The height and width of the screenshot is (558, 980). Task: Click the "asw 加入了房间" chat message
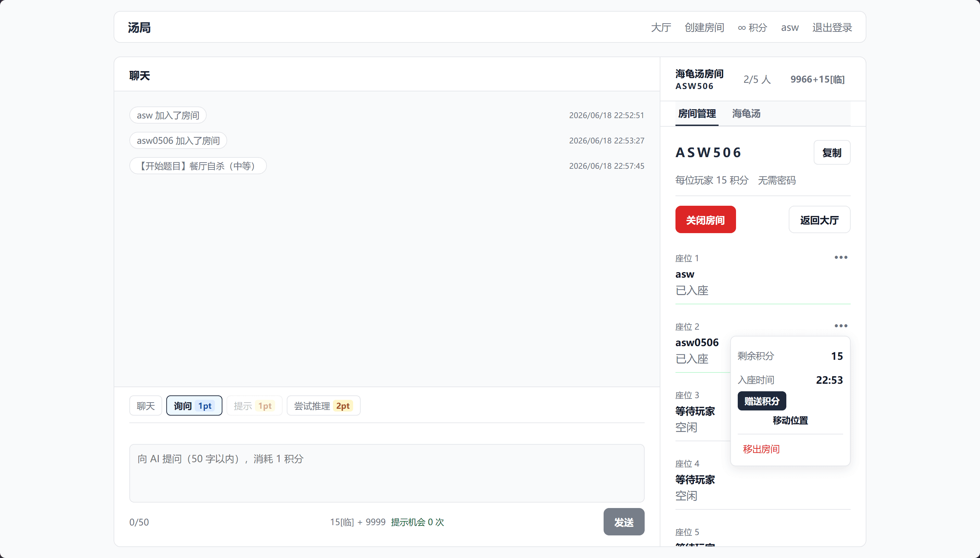(168, 115)
